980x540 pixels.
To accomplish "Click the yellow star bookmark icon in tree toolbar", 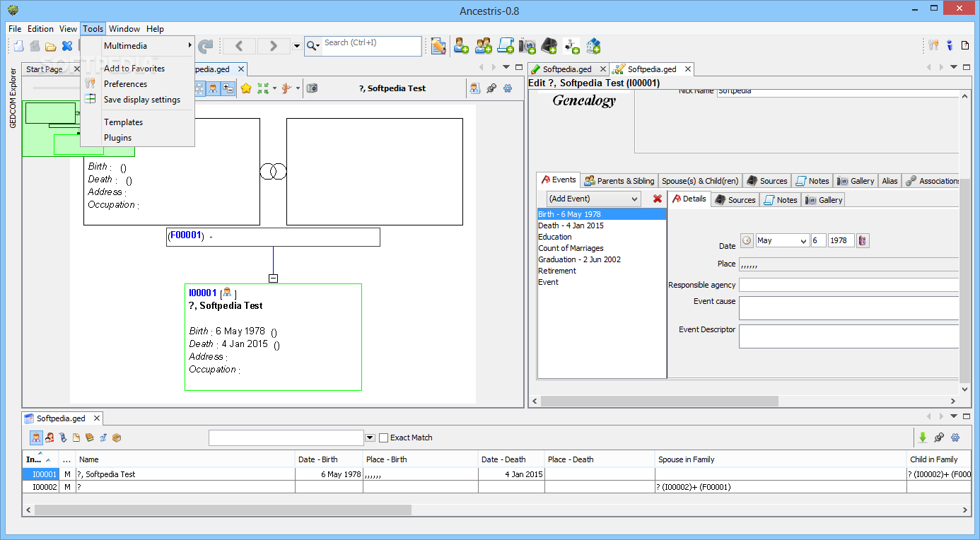I will click(246, 88).
